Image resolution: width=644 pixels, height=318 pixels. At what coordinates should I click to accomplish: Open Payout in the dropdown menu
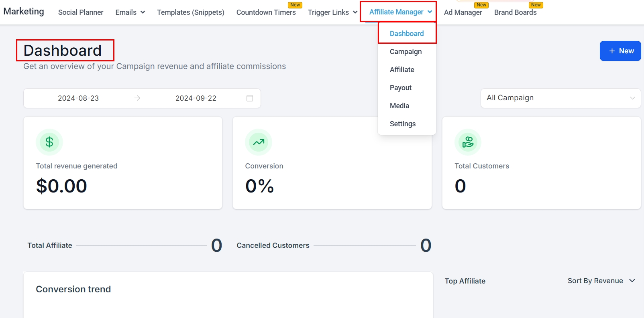(x=400, y=88)
